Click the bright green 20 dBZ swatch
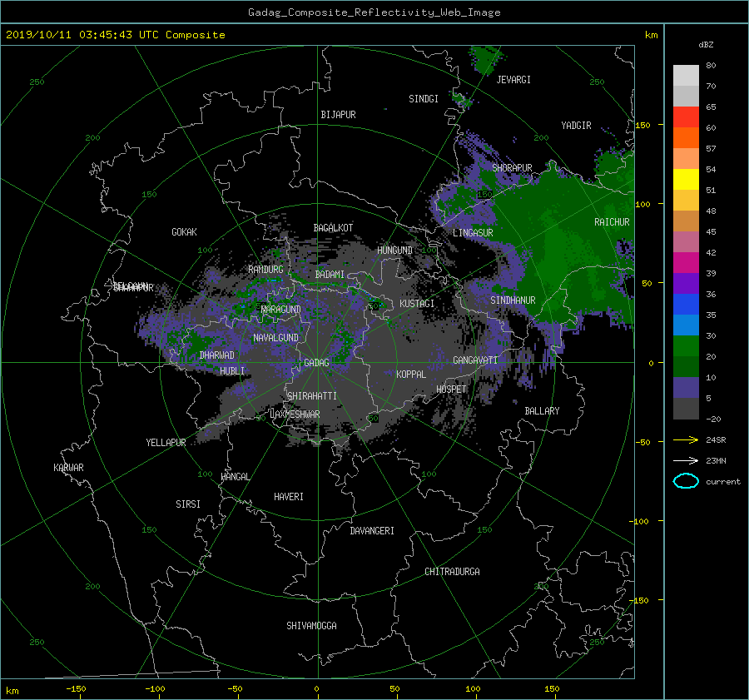 pyautogui.click(x=686, y=346)
